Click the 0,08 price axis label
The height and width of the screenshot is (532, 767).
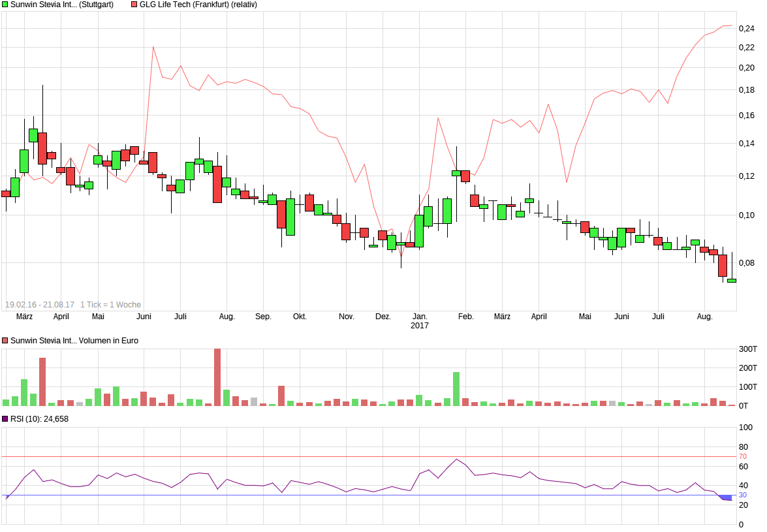click(x=747, y=263)
